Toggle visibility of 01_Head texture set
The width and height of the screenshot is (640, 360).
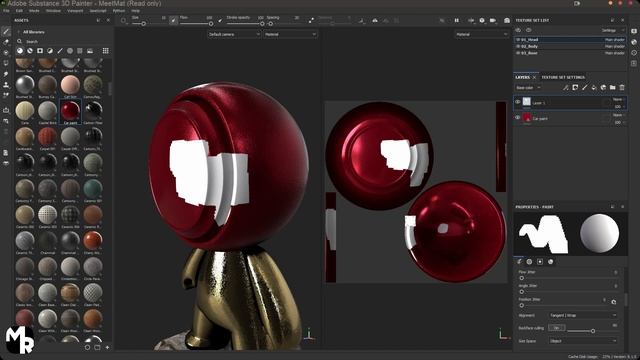click(518, 40)
